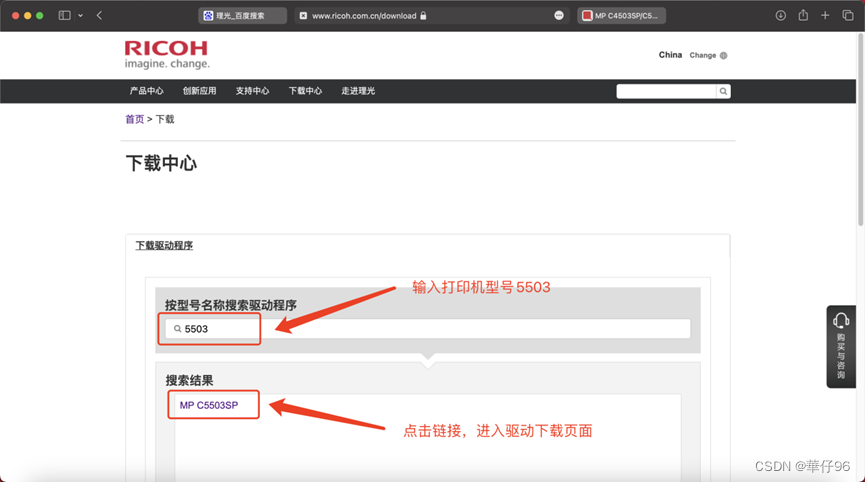865x482 pixels.
Task: Go back with the back arrow
Action: coord(99,15)
